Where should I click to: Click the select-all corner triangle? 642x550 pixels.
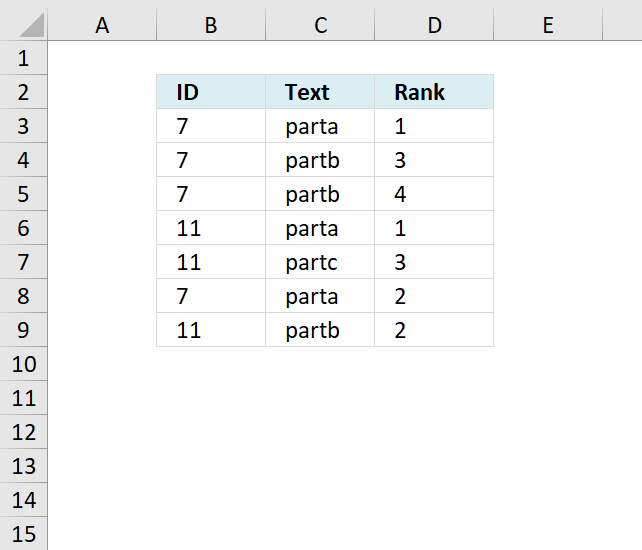pos(32,25)
